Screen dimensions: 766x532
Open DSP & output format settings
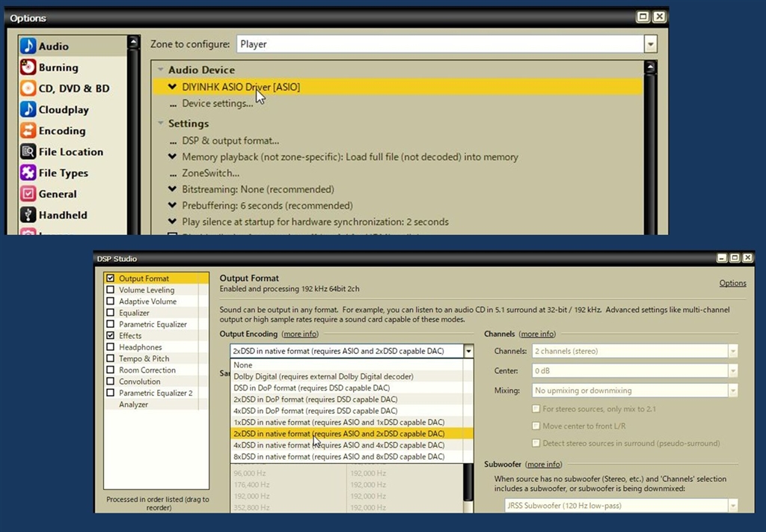(230, 141)
